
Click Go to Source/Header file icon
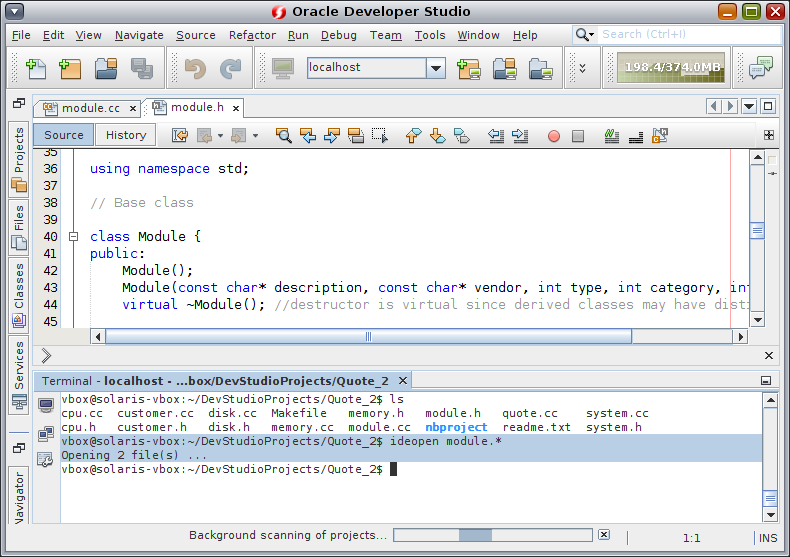(x=660, y=135)
